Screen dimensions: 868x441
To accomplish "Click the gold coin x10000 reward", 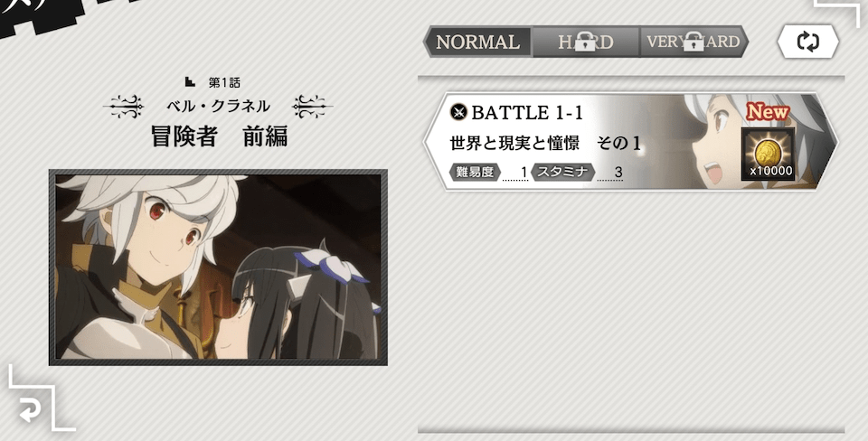I will click(x=768, y=154).
